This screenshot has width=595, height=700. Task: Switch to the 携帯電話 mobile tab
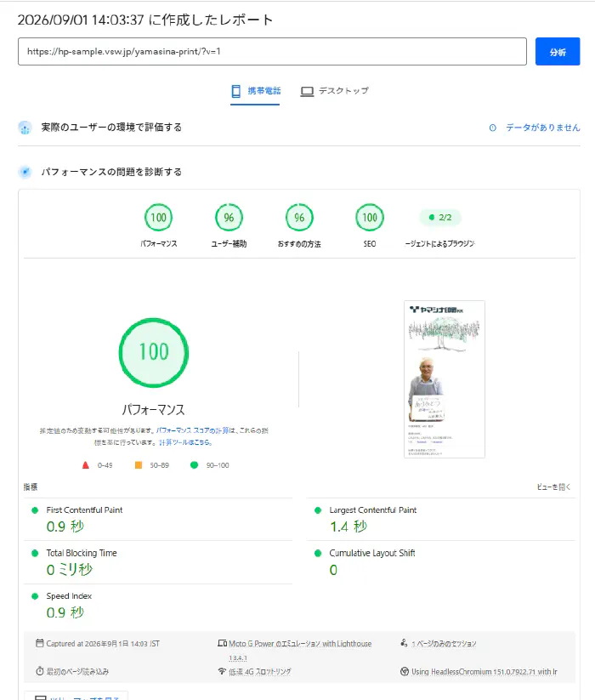click(255, 91)
